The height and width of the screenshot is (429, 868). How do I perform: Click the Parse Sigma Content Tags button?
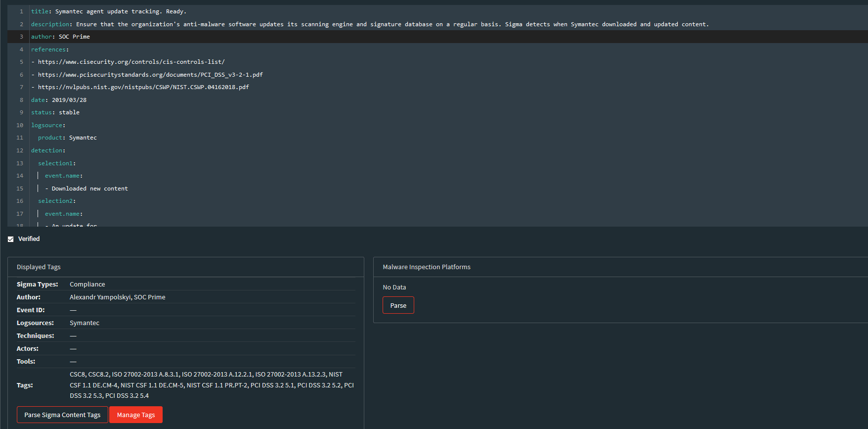tap(62, 415)
